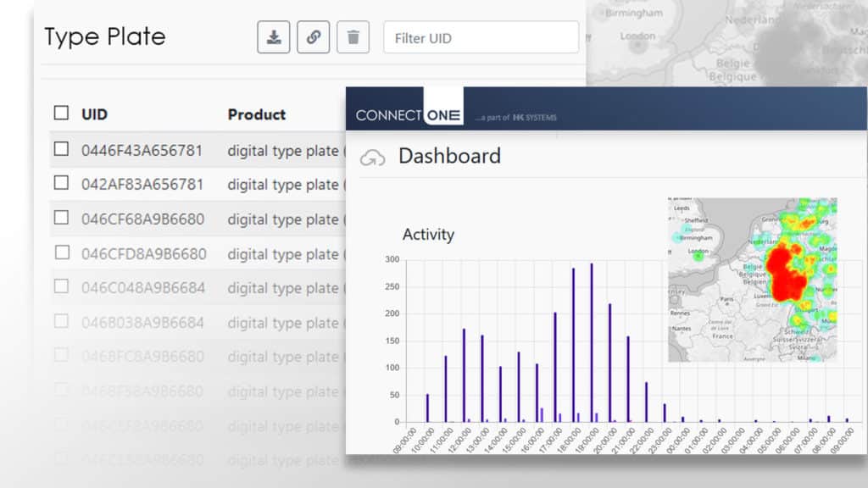868x488 pixels.
Task: Open the download icon next to Filter UID
Action: [x=273, y=36]
